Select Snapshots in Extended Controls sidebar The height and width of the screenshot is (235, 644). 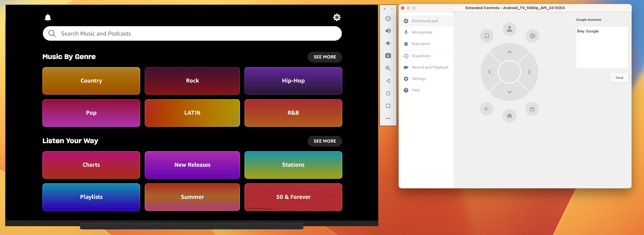426,56
